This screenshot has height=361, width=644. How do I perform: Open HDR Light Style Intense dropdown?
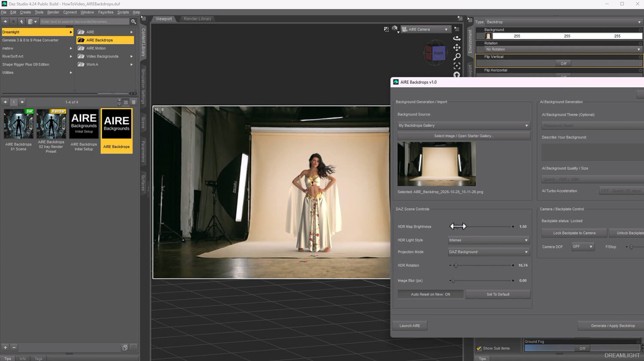coord(489,240)
